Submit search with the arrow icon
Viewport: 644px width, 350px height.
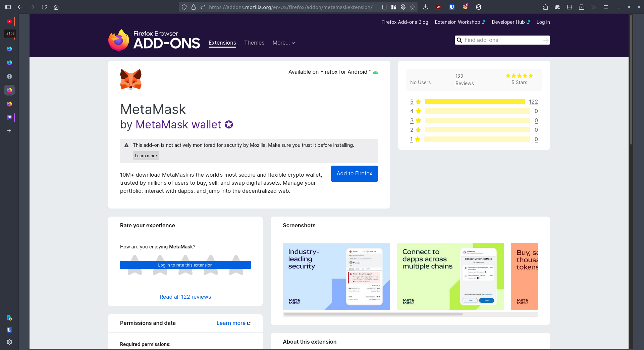546,40
